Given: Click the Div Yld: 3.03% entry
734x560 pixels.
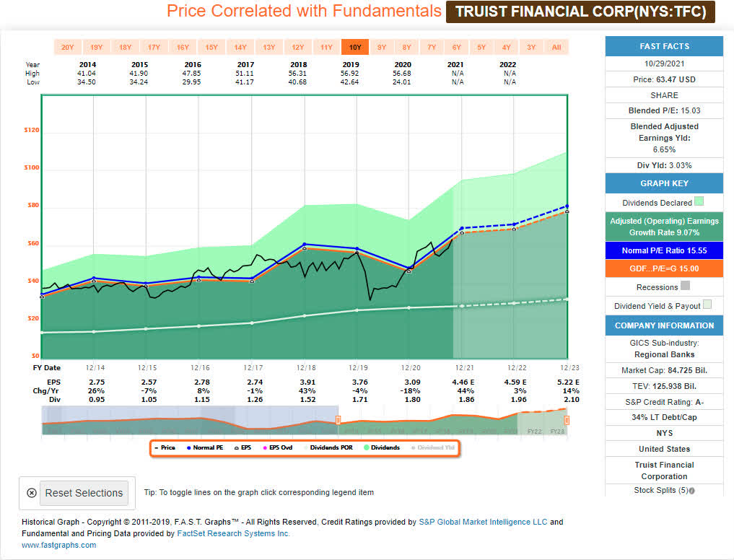Looking at the screenshot, I should (664, 166).
